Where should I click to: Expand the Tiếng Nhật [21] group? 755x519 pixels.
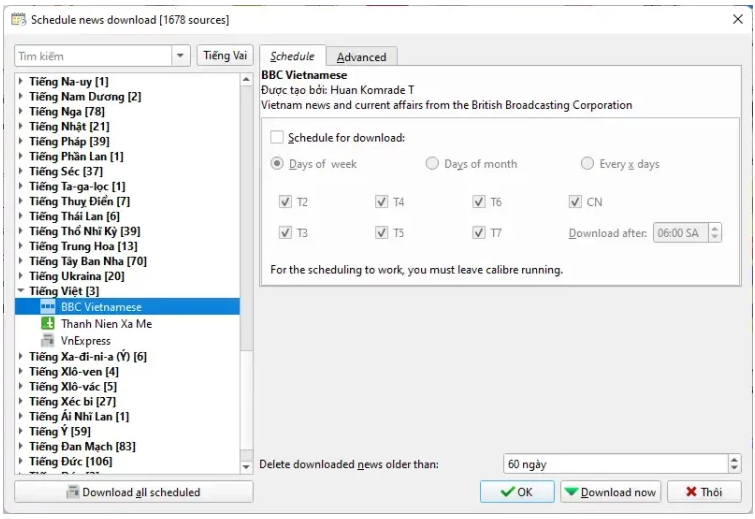click(21, 126)
